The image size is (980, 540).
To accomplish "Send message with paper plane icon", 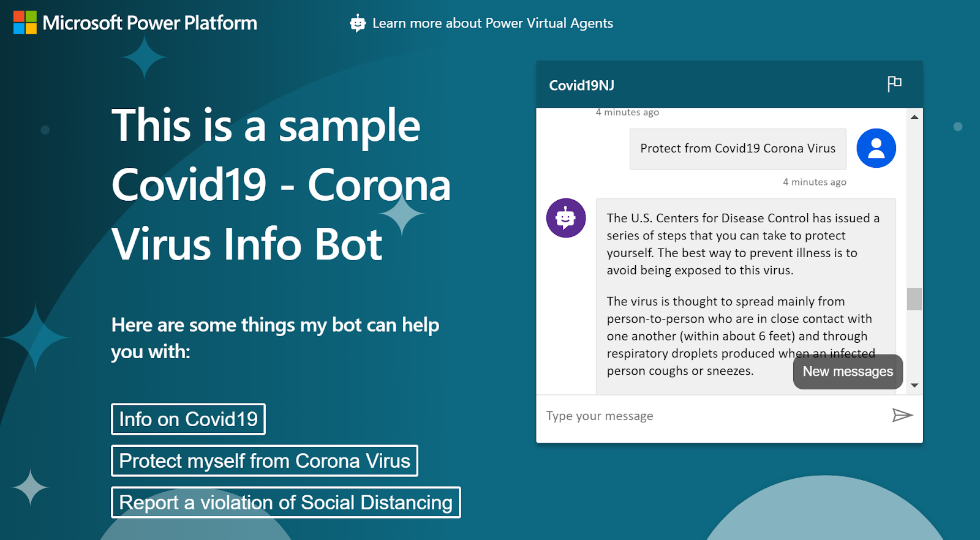I will pos(902,416).
